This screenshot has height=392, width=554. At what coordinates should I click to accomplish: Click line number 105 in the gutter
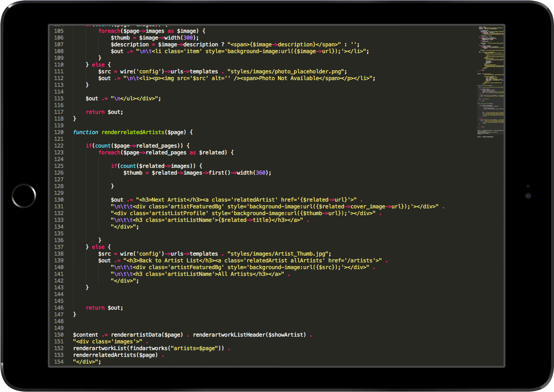[59, 31]
